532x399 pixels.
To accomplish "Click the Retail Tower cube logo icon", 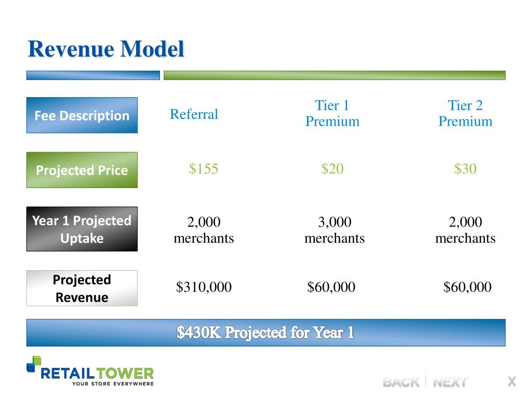I will (x=34, y=363).
